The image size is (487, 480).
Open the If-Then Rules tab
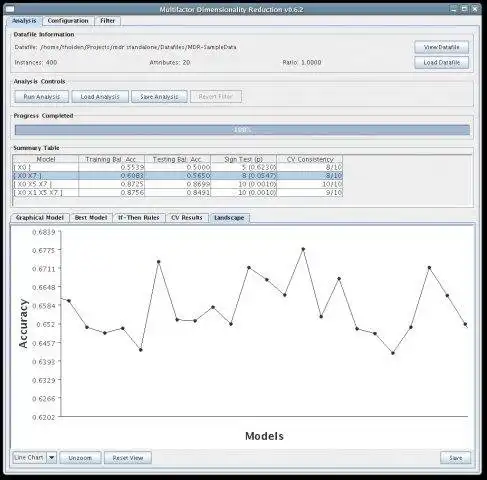point(138,218)
